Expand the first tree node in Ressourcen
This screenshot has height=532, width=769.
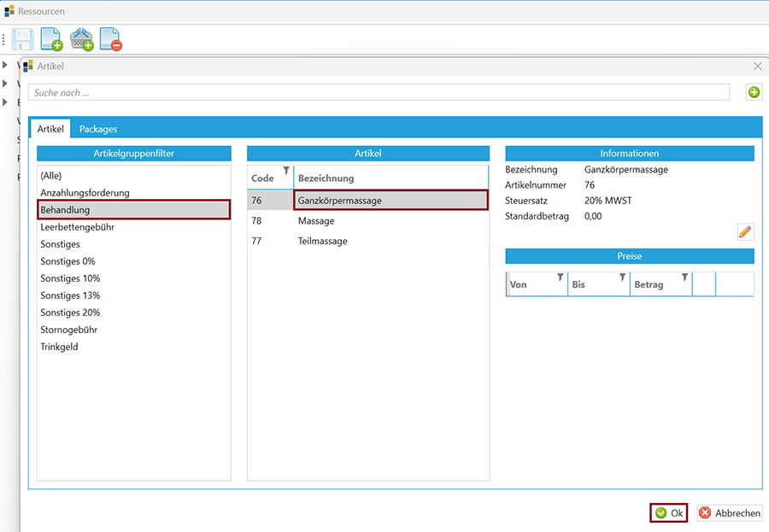coord(5,65)
